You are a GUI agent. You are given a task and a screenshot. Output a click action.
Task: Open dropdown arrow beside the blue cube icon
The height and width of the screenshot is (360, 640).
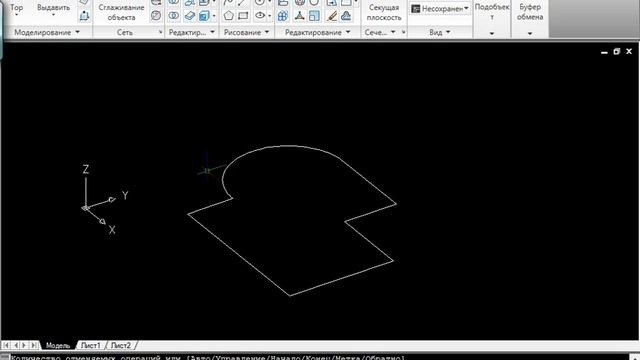tap(214, 16)
